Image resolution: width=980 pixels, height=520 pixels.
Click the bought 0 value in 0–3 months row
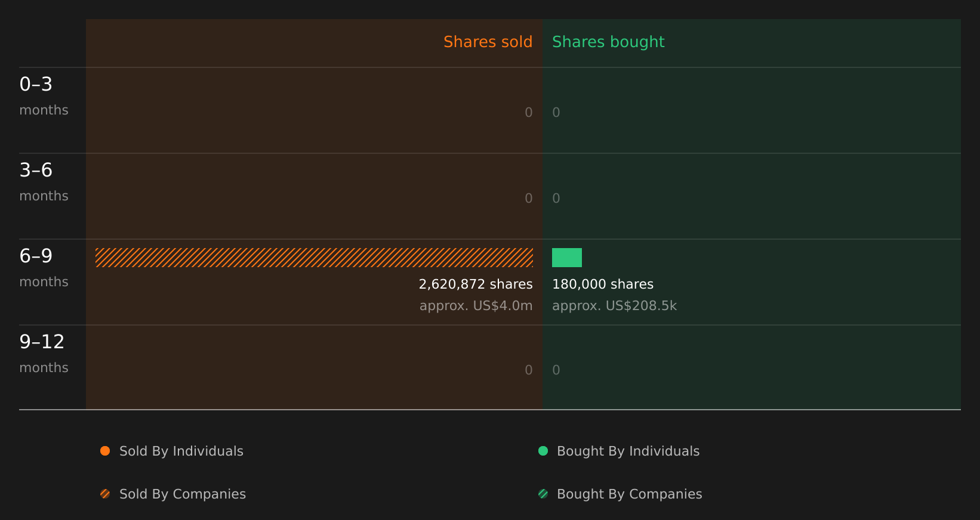coord(556,113)
